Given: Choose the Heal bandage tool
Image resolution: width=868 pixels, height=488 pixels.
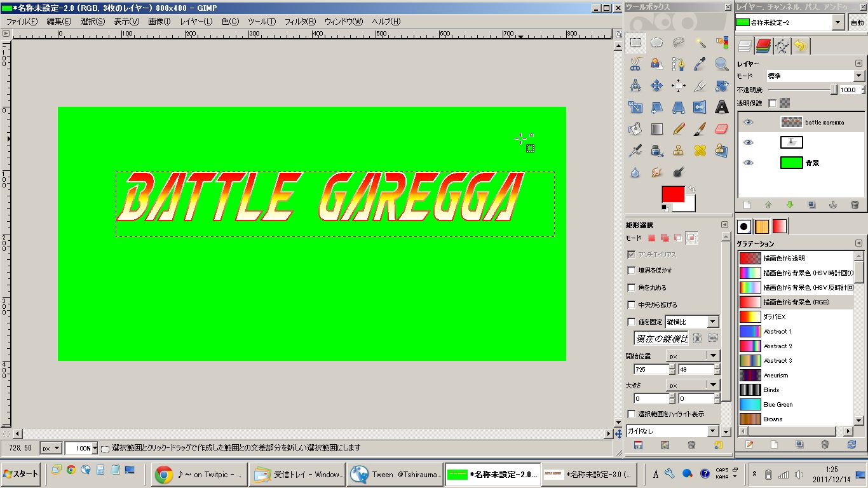Looking at the screenshot, I should pyautogui.click(x=700, y=151).
